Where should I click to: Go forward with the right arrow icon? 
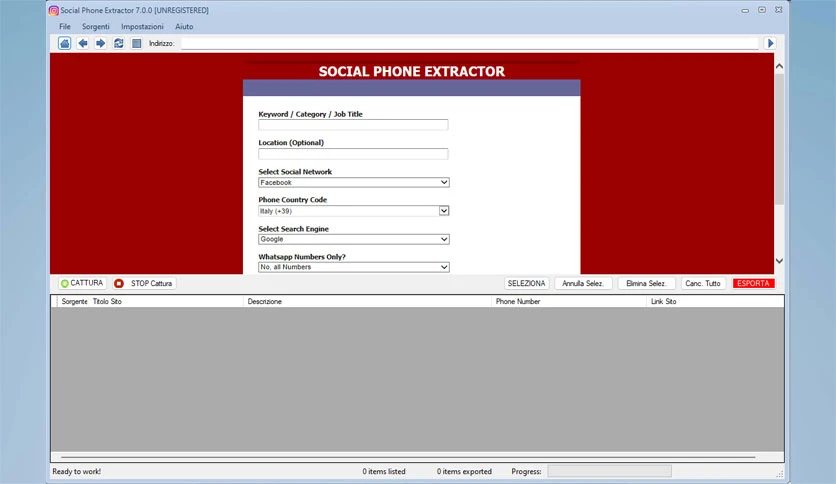[x=100, y=43]
